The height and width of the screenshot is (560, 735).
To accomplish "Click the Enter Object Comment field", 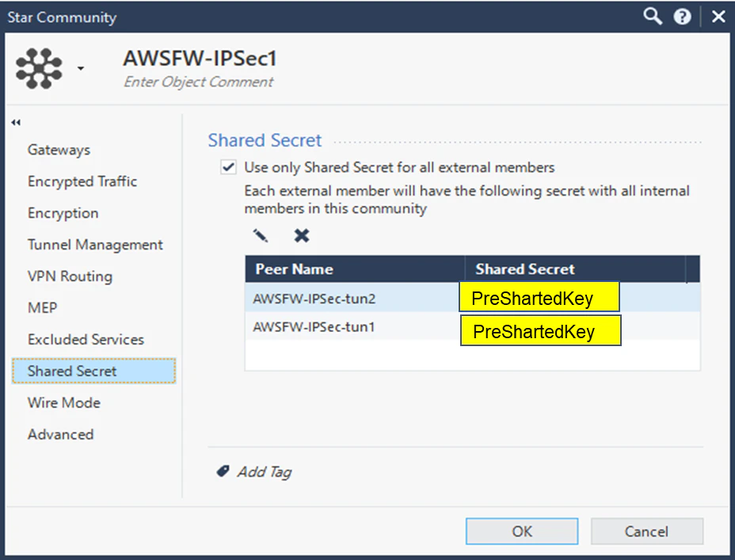I will click(199, 82).
